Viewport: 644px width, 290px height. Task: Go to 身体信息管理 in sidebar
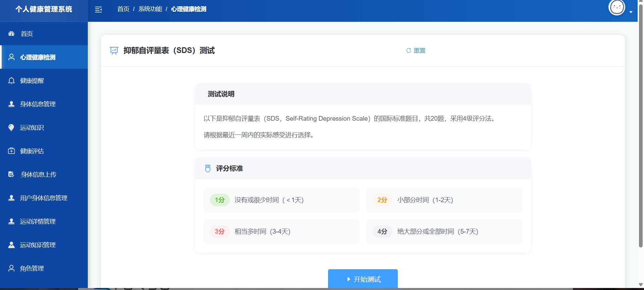tap(44, 104)
